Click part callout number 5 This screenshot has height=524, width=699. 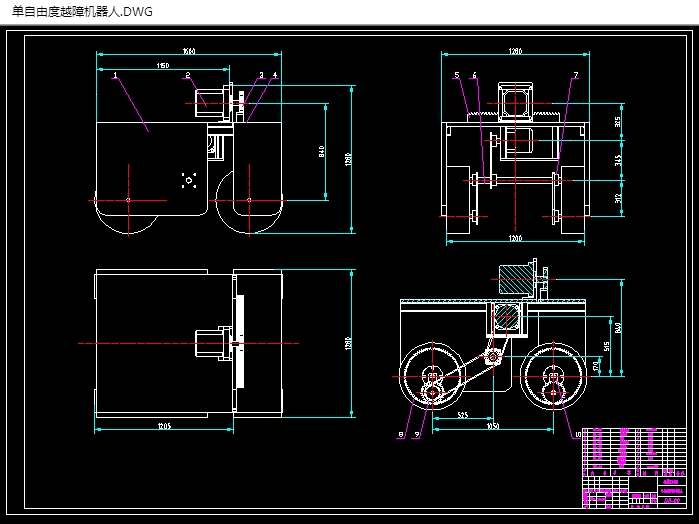tap(456, 75)
